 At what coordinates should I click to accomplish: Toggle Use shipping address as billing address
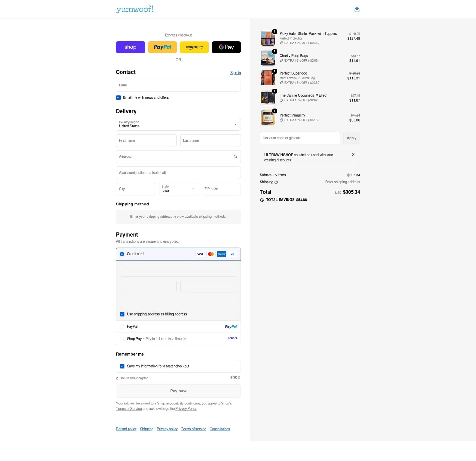coord(122,314)
